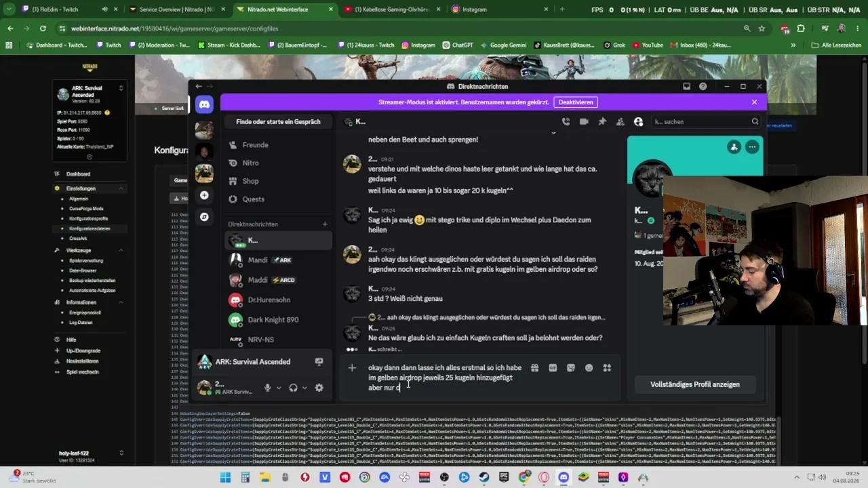Click 'Finde oder starte ein Gespräch' search box
This screenshot has height=488, width=868.
click(x=278, y=122)
